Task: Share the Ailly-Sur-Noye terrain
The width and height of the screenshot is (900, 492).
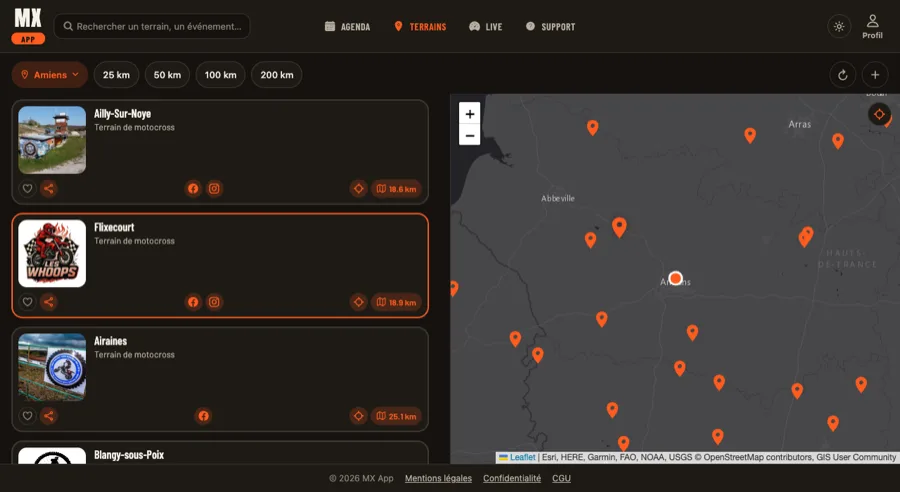Action: pos(49,188)
